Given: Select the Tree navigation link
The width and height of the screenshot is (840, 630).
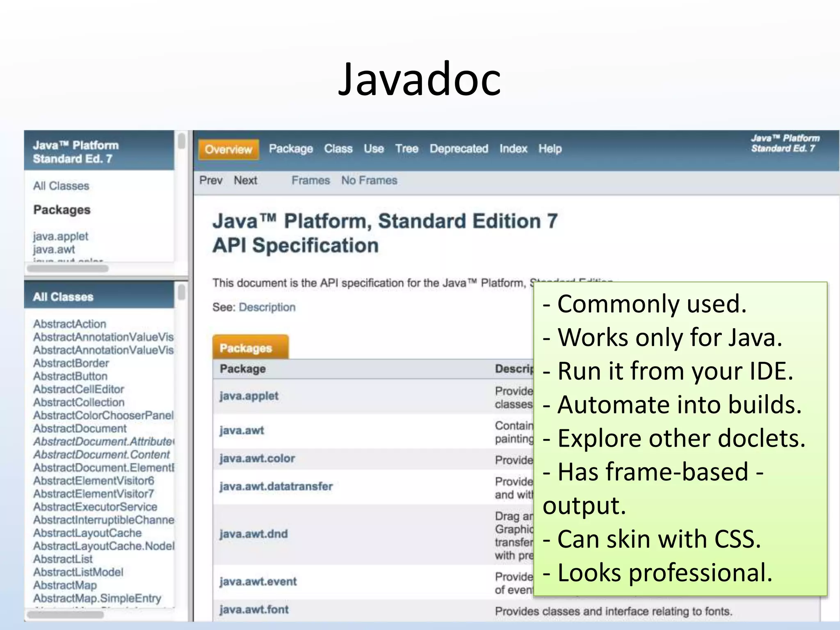Looking at the screenshot, I should 406,148.
